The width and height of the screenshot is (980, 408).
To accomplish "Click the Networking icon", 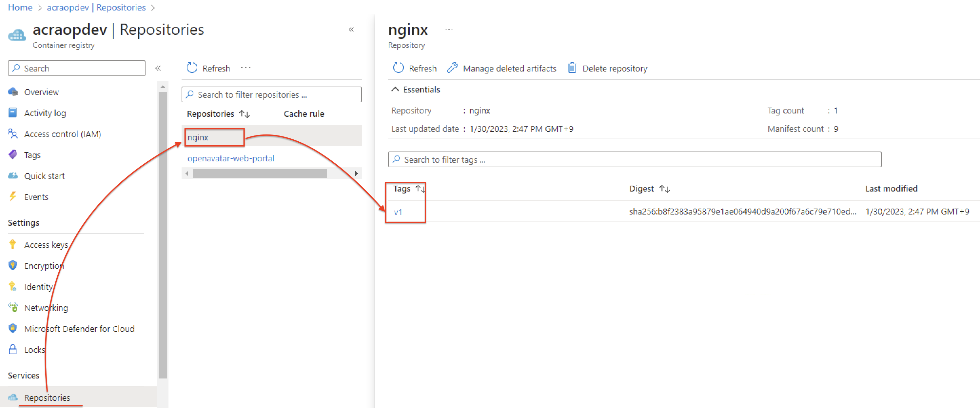I will [x=13, y=307].
